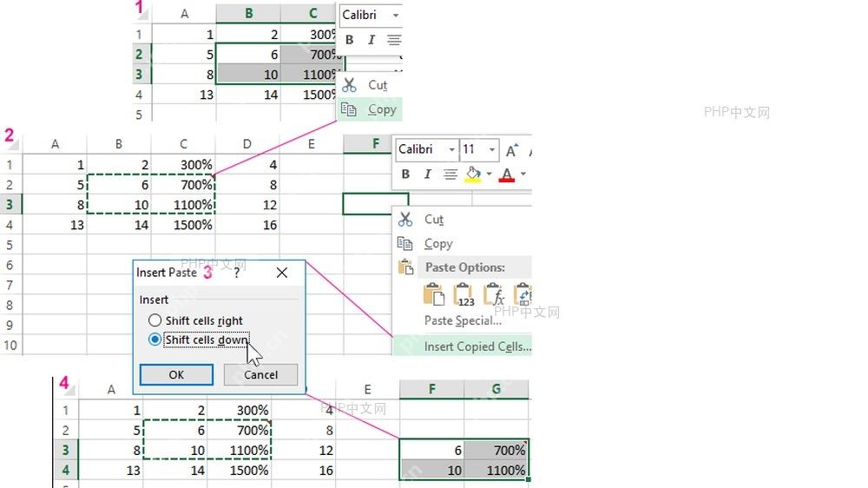Click the Increase Font Size icon
The height and width of the screenshot is (488, 868).
(511, 149)
